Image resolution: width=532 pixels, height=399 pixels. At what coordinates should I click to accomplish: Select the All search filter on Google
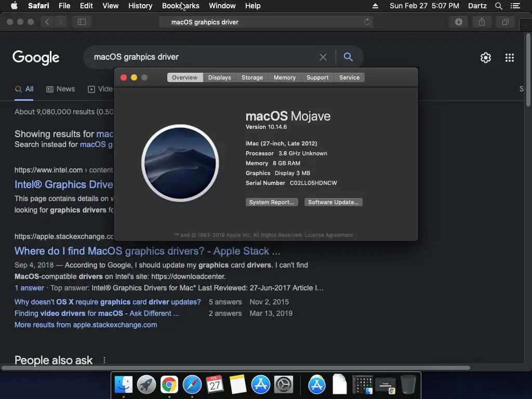pyautogui.click(x=24, y=89)
